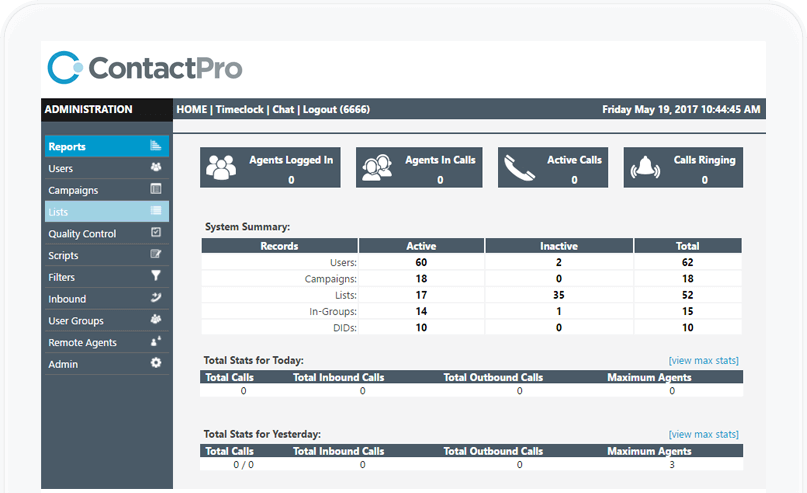Open the Admin section
The width and height of the screenshot is (807, 493).
107,364
